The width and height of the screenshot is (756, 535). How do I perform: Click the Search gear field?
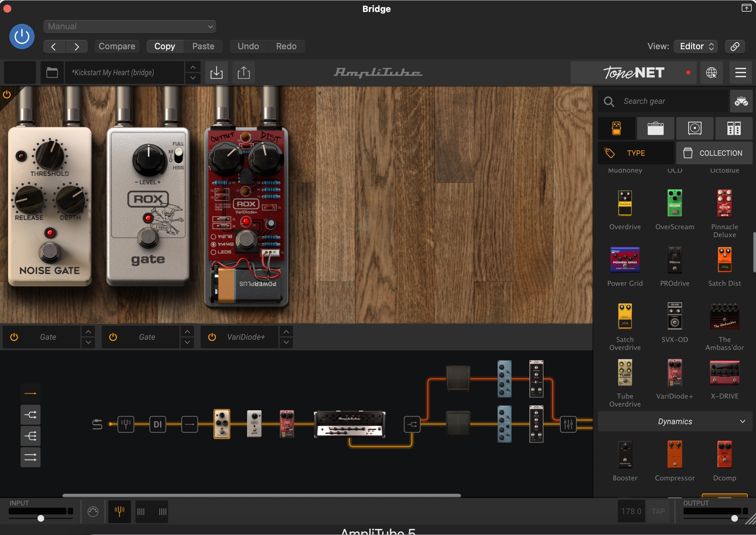(663, 101)
